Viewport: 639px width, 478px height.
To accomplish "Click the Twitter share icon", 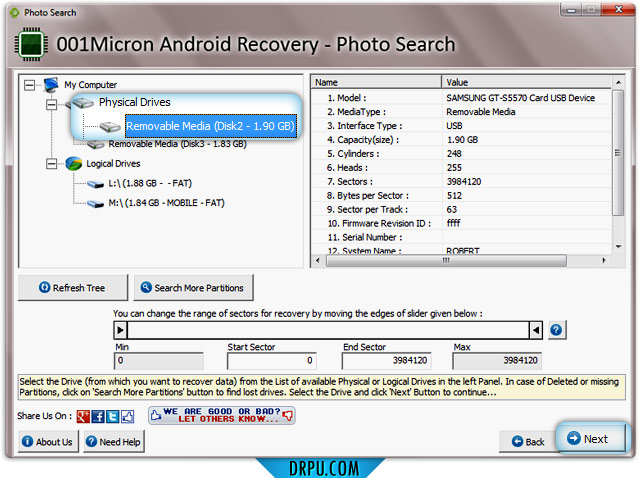I will tap(113, 416).
